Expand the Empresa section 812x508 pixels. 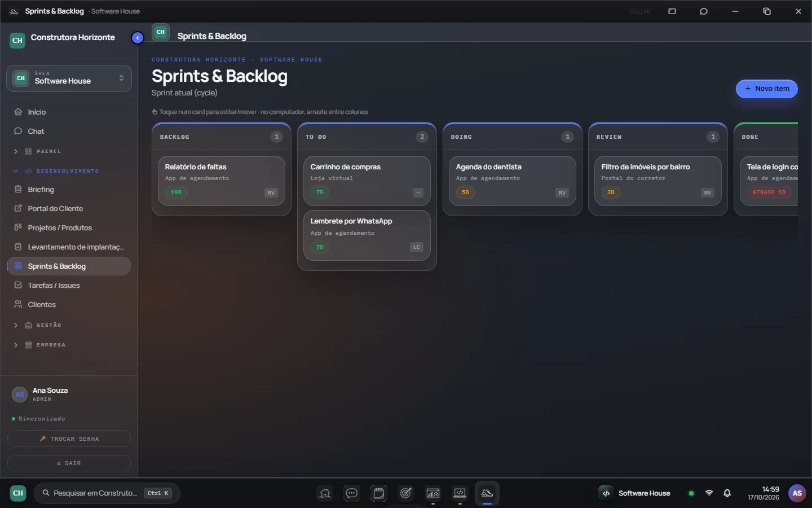69,345
